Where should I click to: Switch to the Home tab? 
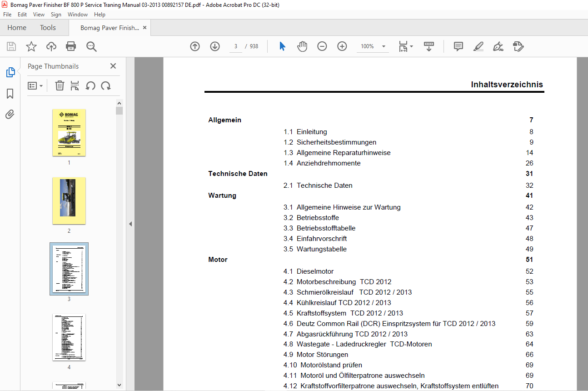(x=17, y=28)
